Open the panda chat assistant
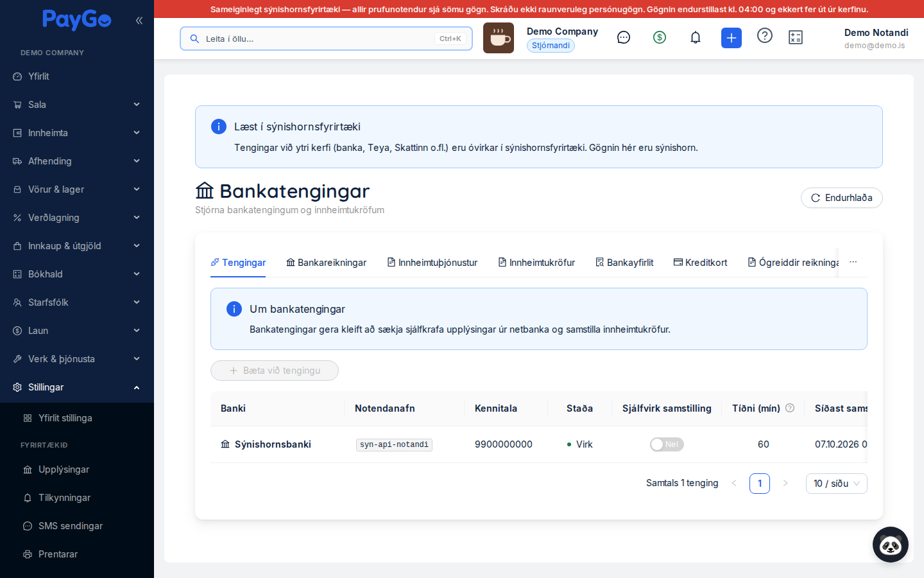This screenshot has width=924, height=578. pyautogui.click(x=891, y=545)
